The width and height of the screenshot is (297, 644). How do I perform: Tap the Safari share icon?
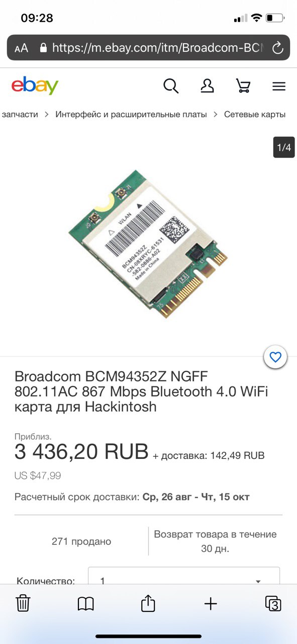pyautogui.click(x=148, y=603)
